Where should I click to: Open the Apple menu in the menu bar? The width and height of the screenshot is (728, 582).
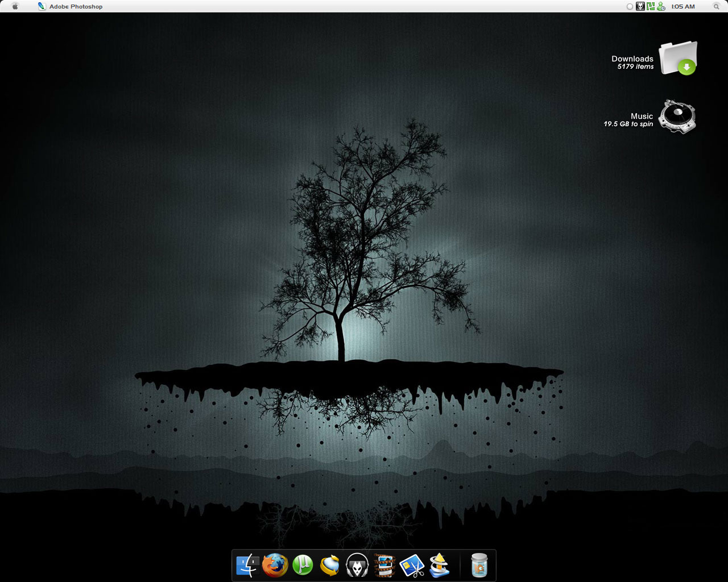(15, 6)
